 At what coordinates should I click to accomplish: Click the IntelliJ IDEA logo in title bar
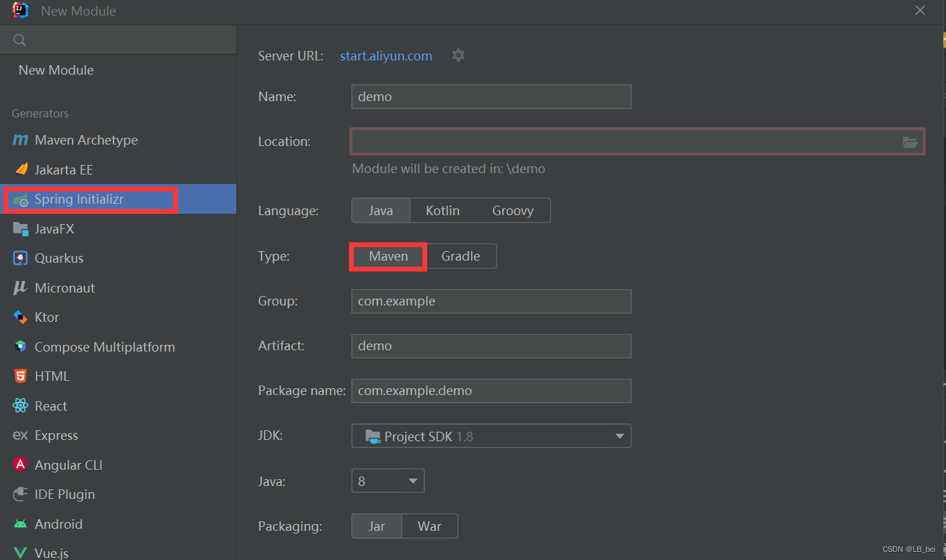click(20, 10)
